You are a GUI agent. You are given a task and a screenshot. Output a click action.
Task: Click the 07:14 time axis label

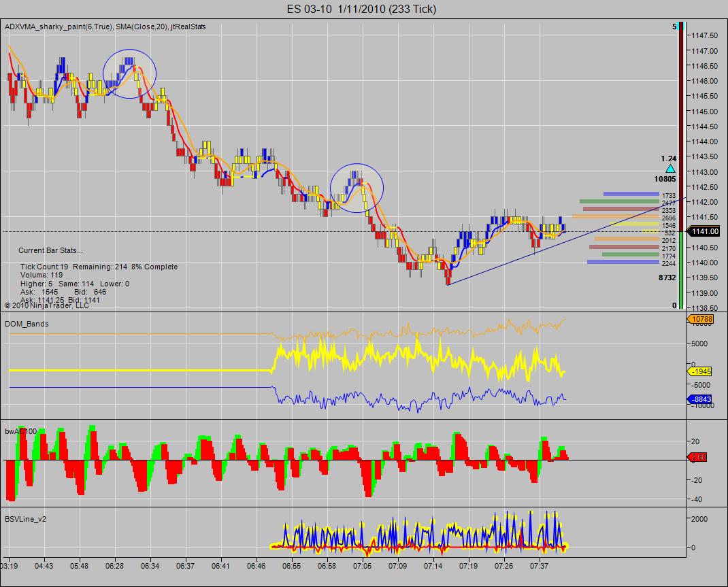(433, 566)
